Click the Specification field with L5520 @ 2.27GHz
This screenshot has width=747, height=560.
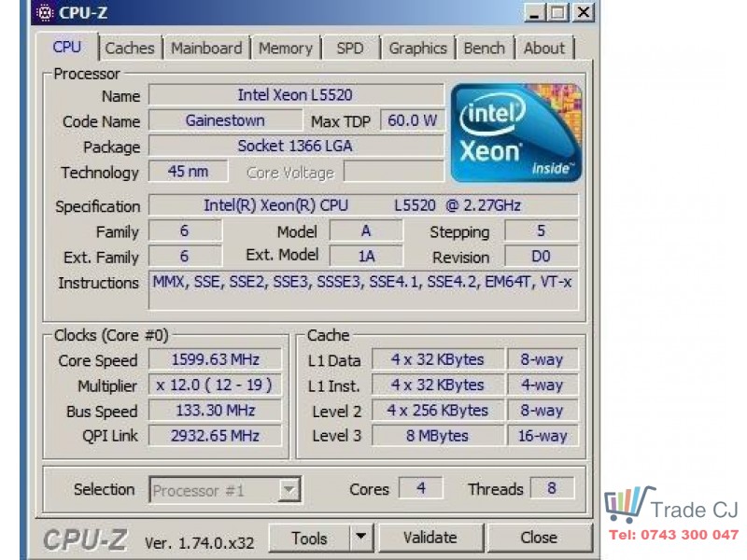[363, 205]
